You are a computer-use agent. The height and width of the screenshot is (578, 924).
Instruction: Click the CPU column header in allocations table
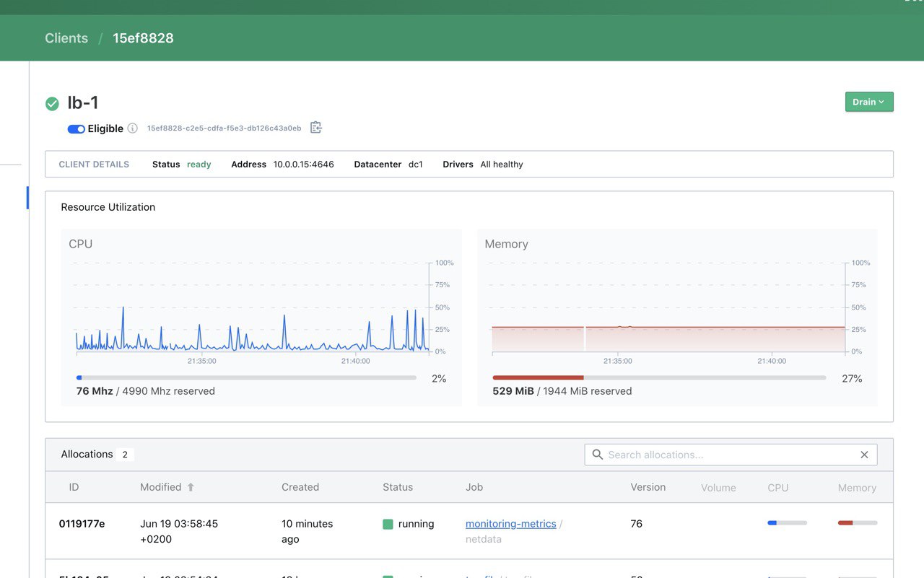point(778,488)
